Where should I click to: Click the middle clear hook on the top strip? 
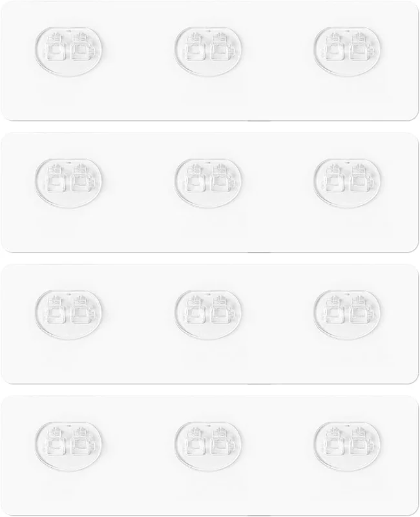pos(208,51)
